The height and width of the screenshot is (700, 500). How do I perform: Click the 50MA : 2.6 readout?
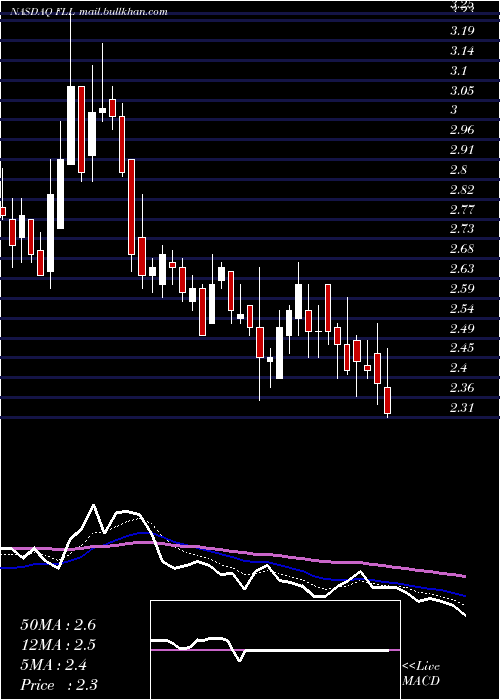(58, 625)
